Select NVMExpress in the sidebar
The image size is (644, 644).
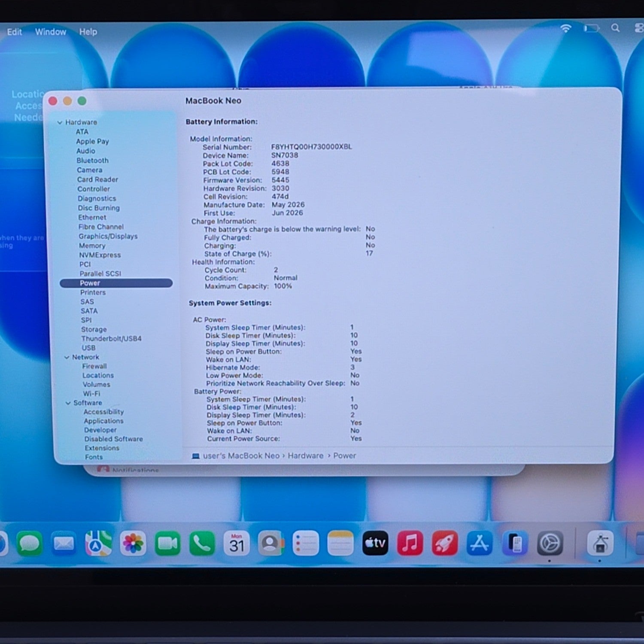(x=100, y=255)
